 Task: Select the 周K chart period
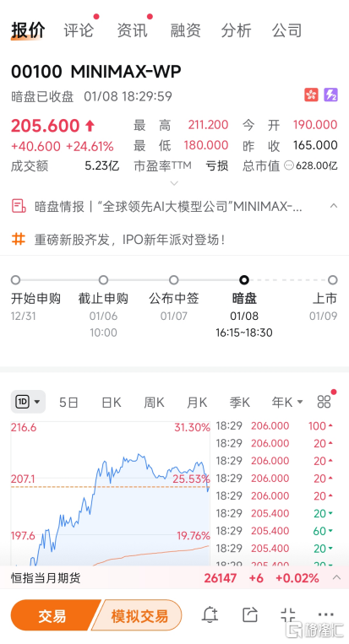(154, 402)
